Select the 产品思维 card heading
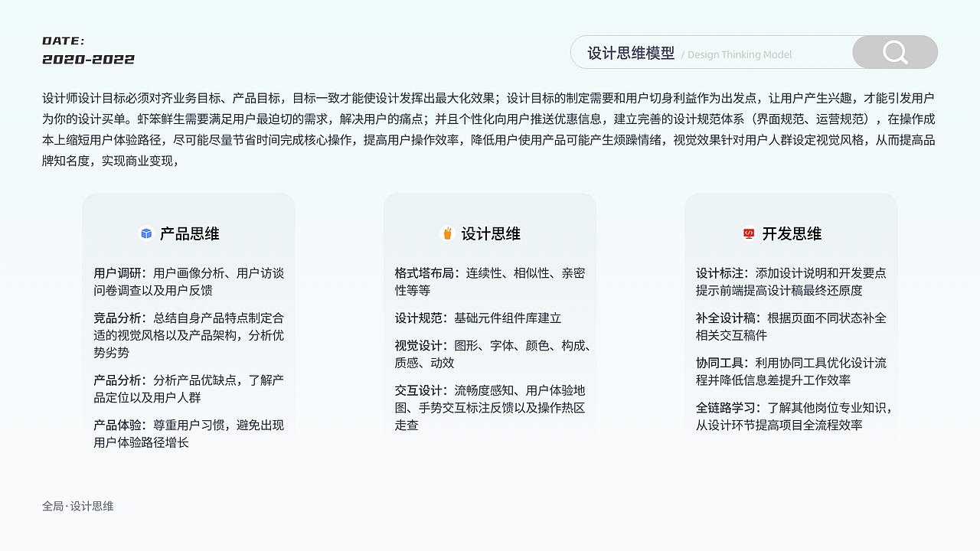The width and height of the screenshot is (980, 551). pyautogui.click(x=189, y=234)
